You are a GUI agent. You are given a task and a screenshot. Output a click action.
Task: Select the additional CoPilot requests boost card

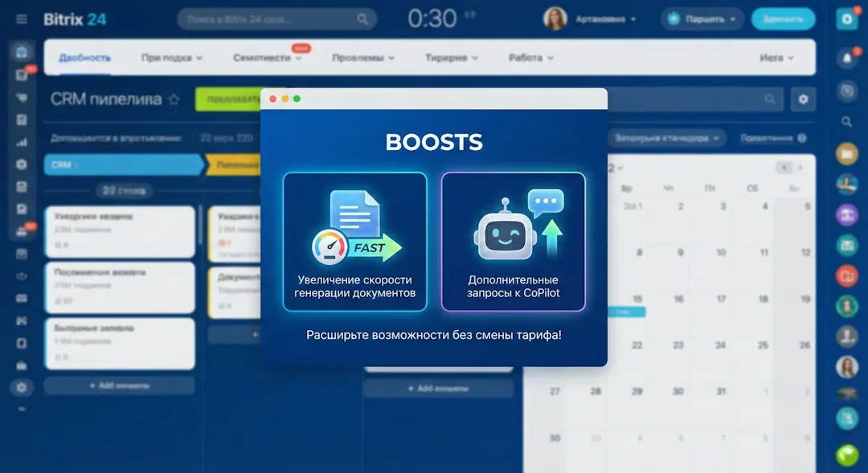pyautogui.click(x=513, y=241)
